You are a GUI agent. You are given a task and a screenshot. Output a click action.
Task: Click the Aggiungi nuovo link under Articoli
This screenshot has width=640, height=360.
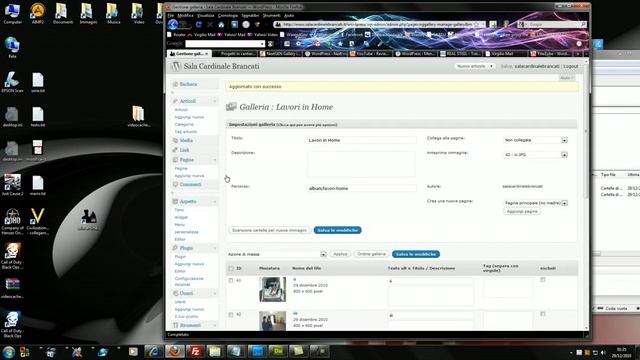point(189,117)
